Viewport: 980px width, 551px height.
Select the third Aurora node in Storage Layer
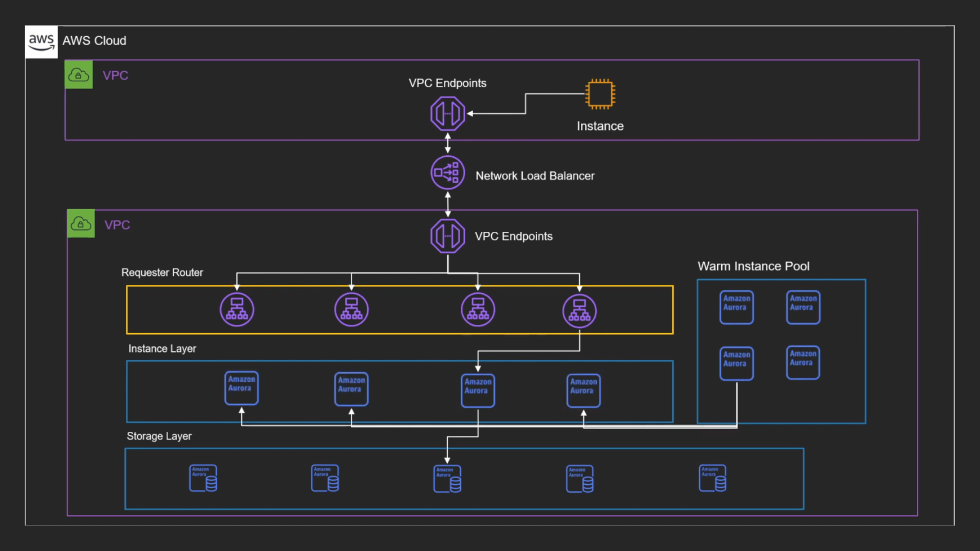point(447,478)
